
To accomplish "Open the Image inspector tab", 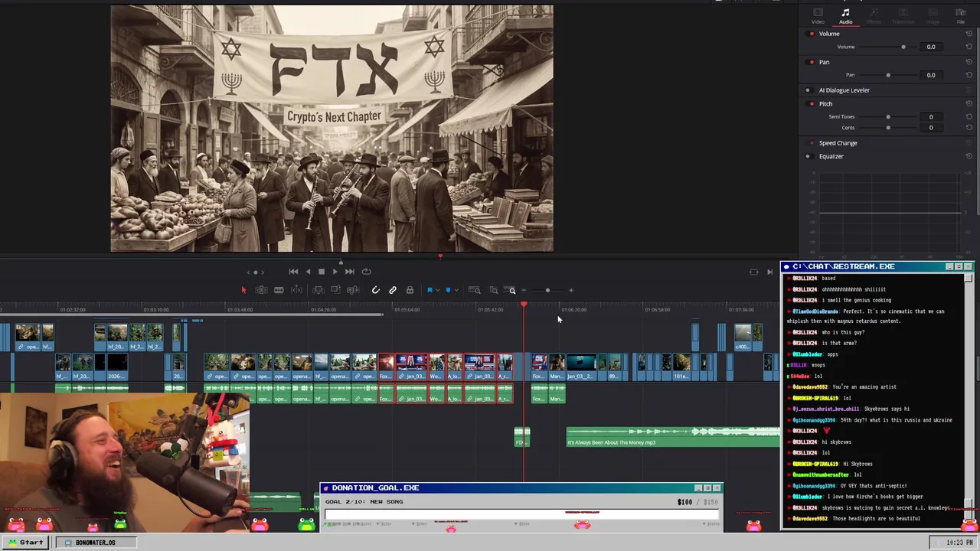I will pos(933,16).
